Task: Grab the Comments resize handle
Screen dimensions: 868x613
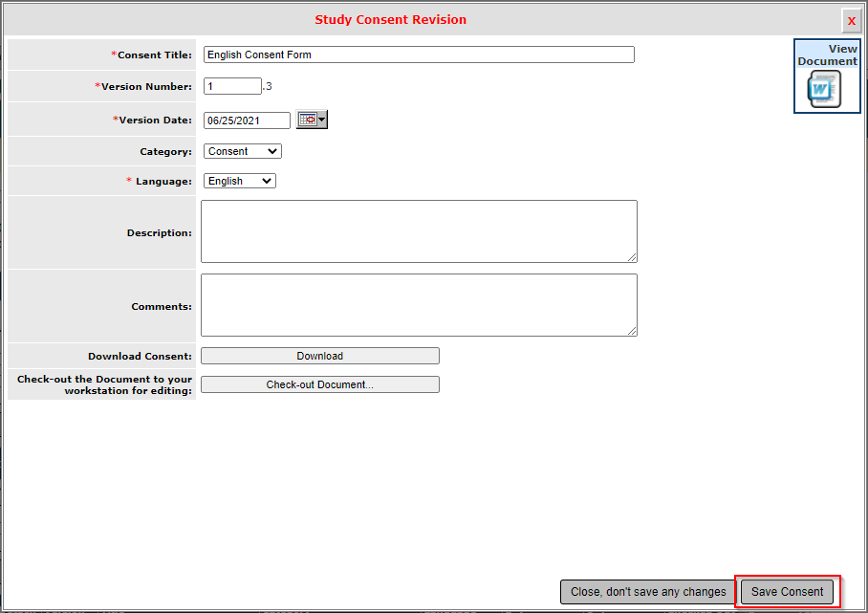Action: (x=632, y=331)
